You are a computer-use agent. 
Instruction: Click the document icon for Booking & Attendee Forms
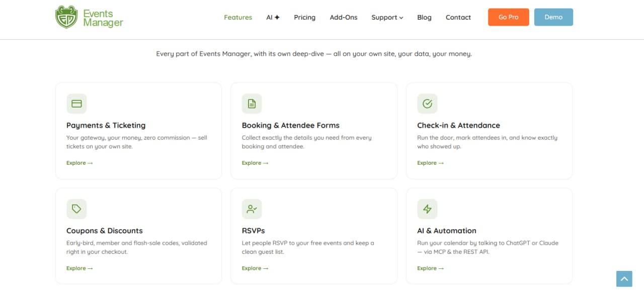coord(252,104)
